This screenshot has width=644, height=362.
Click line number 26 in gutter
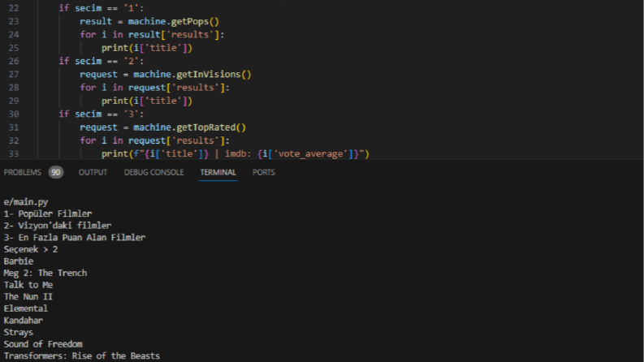14,61
